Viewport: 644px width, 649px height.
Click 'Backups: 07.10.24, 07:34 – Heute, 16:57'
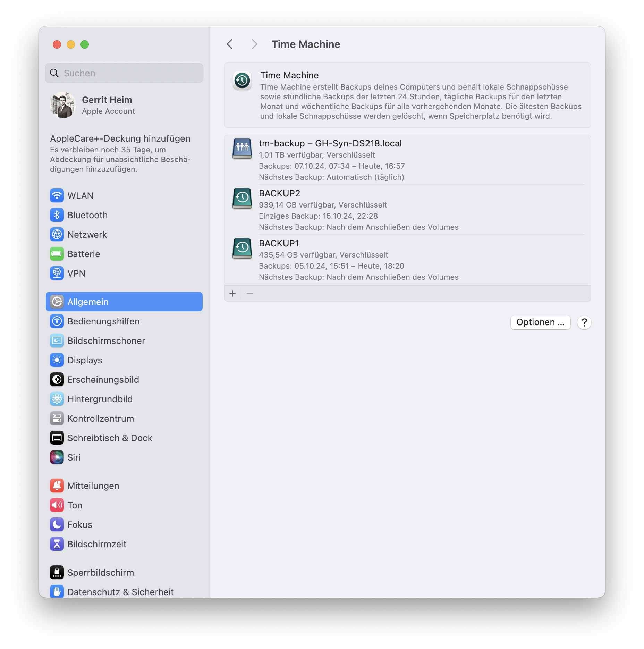coord(332,166)
